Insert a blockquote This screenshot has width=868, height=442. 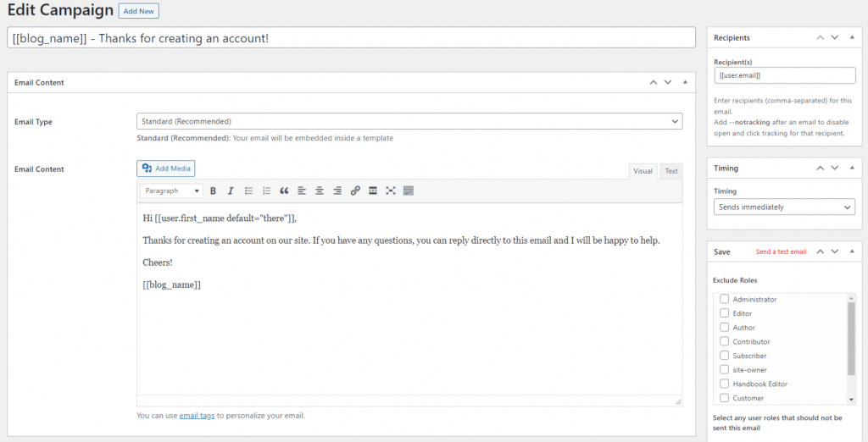coord(284,191)
